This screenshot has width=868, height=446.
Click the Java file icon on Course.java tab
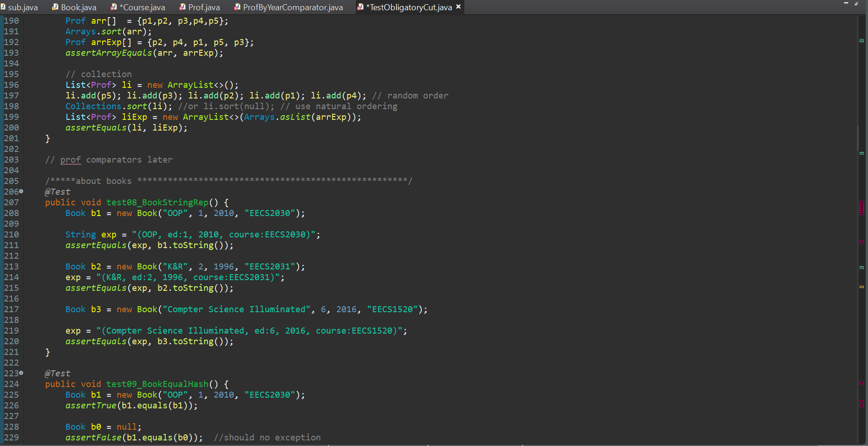pos(114,7)
